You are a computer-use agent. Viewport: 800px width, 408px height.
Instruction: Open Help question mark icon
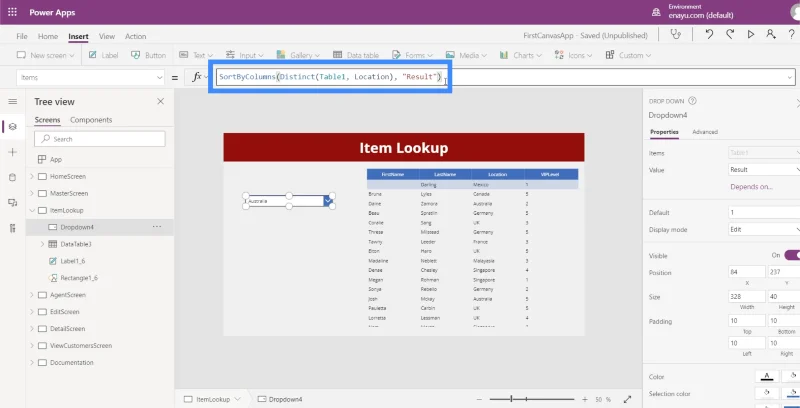point(791,34)
